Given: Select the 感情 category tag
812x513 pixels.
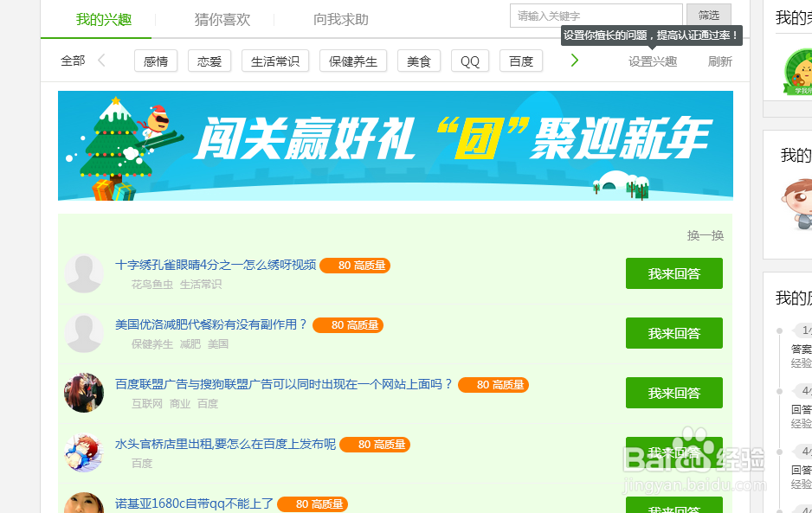Looking at the screenshot, I should pyautogui.click(x=156, y=61).
